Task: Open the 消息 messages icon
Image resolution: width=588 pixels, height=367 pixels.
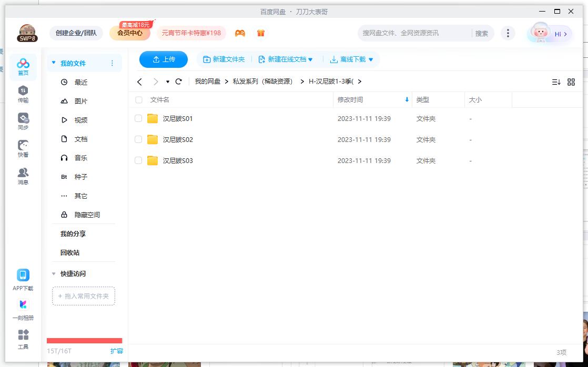Action: 23,176
